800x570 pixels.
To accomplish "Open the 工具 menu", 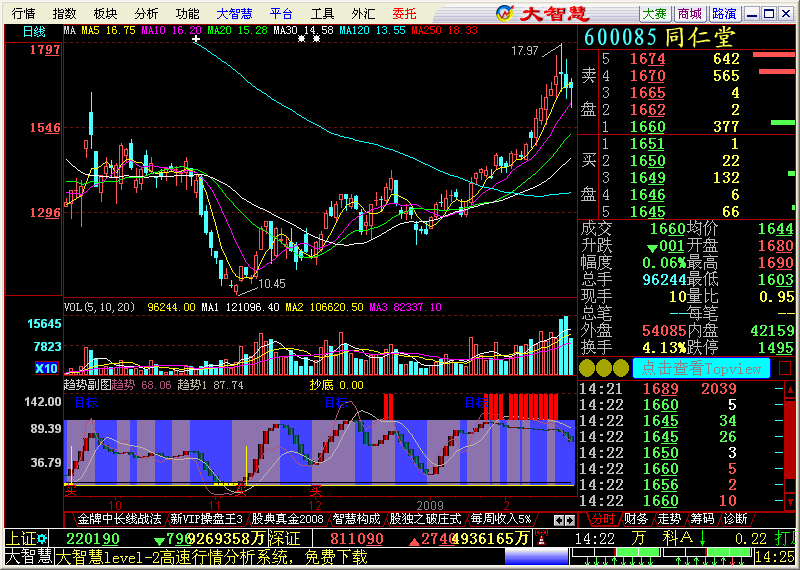I will coord(322,13).
